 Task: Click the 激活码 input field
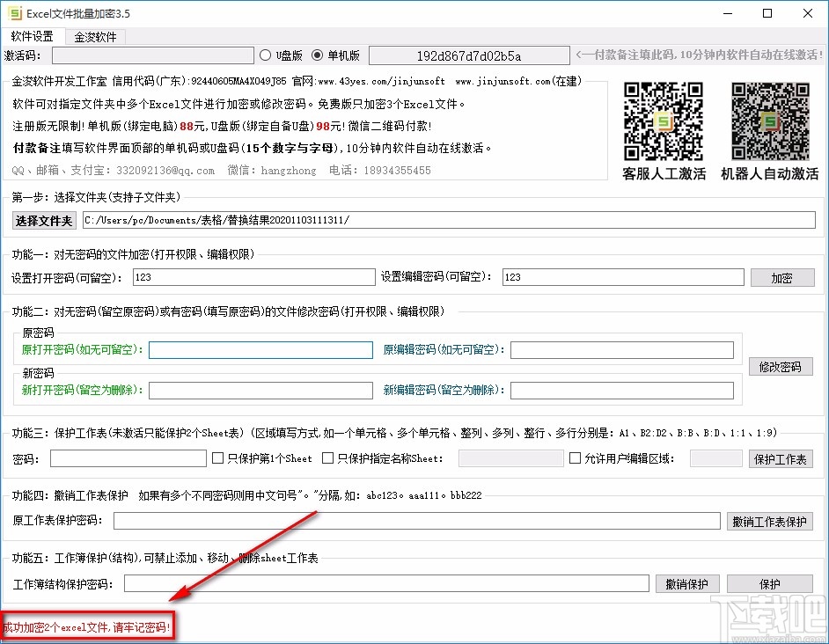click(154, 55)
